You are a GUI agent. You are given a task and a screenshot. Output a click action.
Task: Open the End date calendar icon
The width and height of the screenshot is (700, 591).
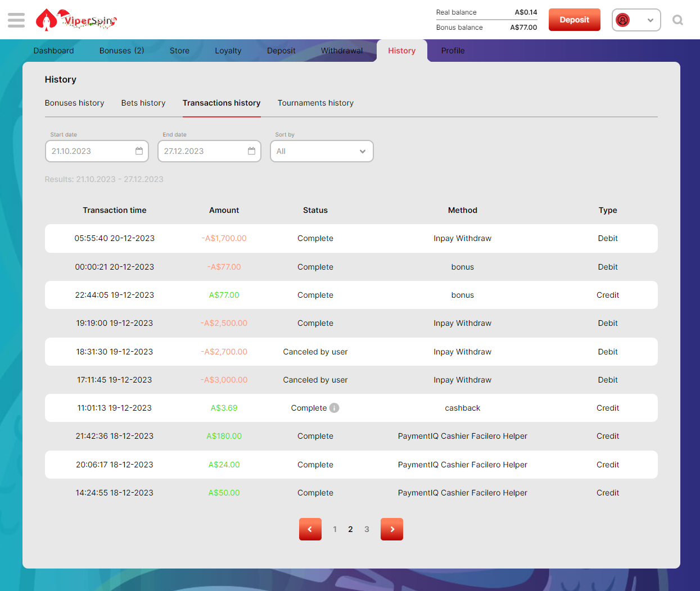251,151
